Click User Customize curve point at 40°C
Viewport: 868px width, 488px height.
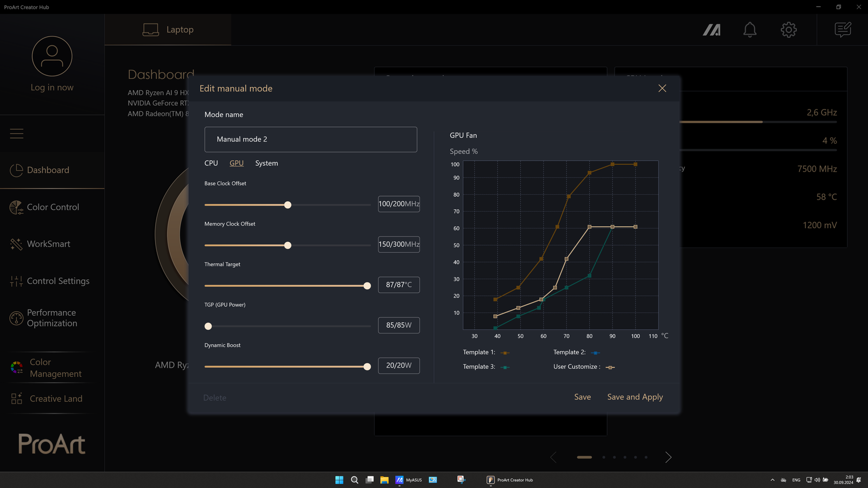[x=495, y=316]
